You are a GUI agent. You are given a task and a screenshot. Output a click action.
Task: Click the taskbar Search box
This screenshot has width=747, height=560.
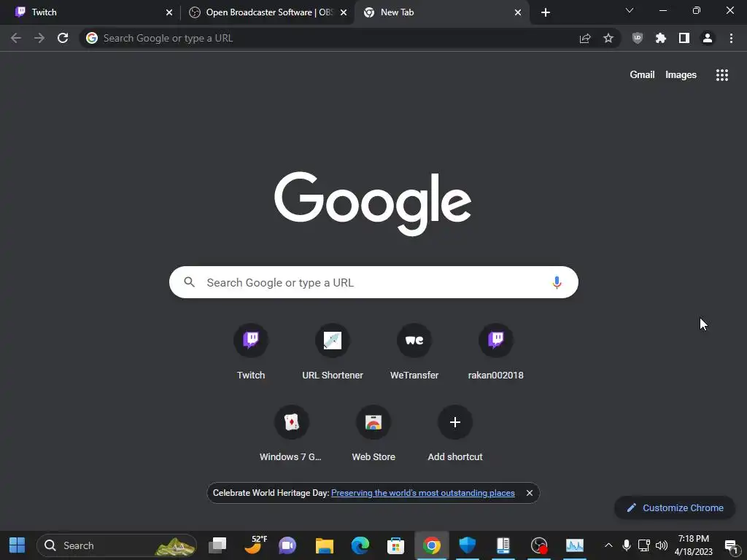[117, 545]
